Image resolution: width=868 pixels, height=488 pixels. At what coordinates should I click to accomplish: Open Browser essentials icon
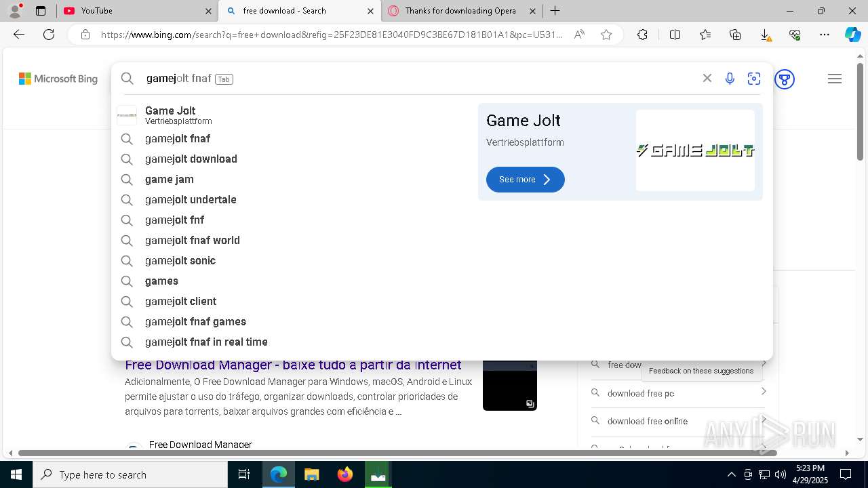click(x=795, y=35)
